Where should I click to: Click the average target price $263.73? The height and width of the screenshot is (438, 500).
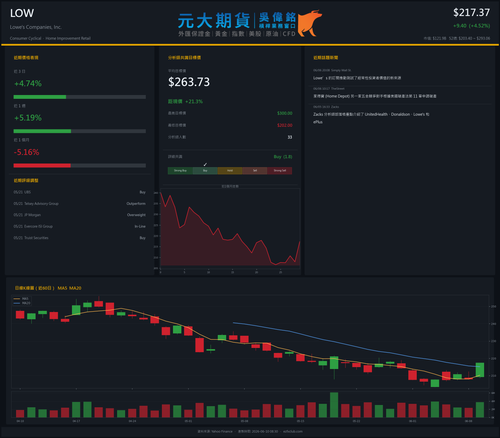(189, 82)
